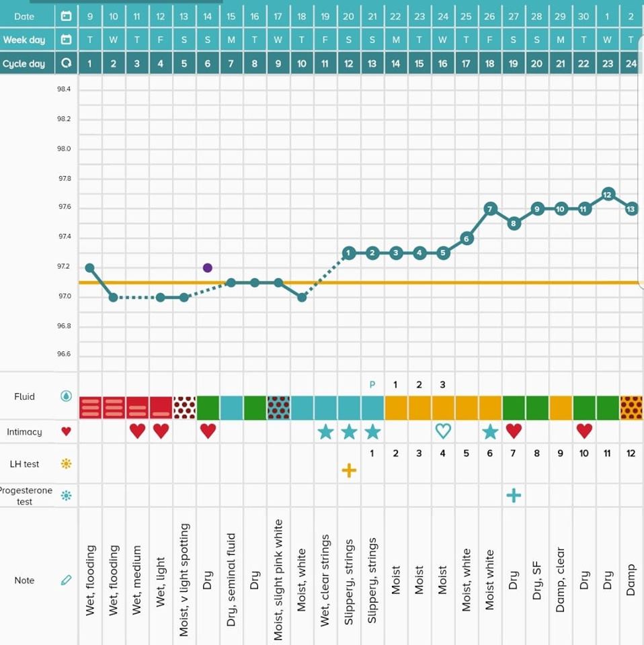Click the yellow LH test sun icon
Viewport: 644px width, 645px height.
pos(66,464)
